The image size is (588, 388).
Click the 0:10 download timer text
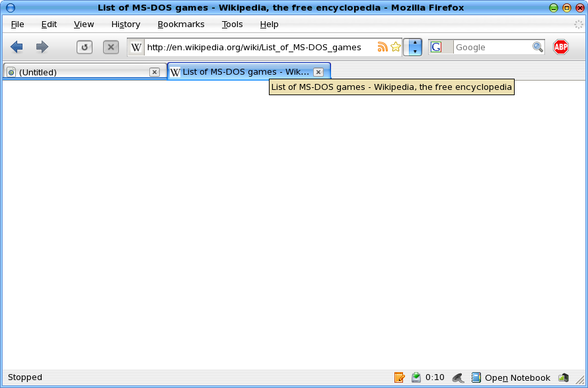[435, 377]
